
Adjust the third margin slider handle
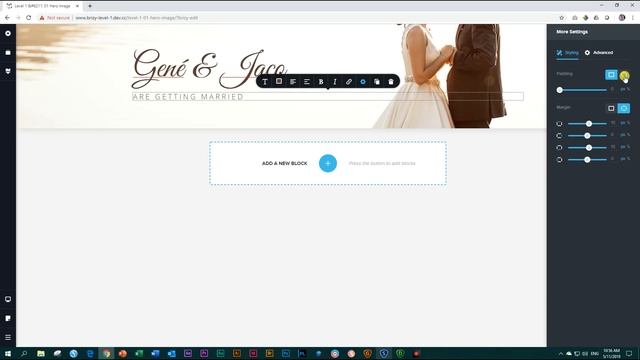(589, 147)
